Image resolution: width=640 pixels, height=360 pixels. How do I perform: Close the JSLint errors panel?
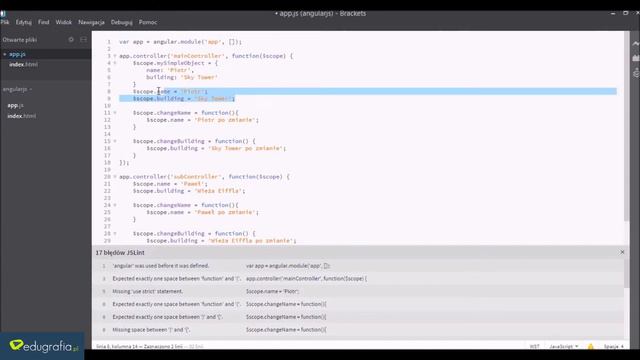(622, 252)
